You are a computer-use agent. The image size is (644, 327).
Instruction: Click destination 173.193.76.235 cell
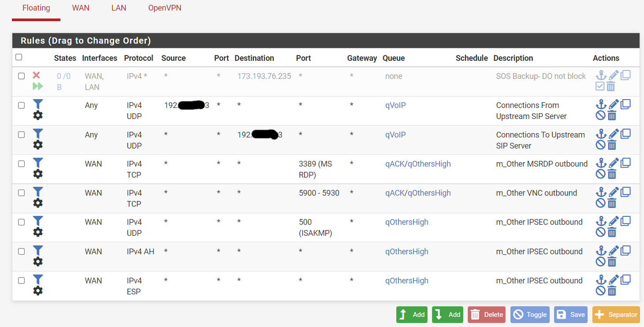264,76
